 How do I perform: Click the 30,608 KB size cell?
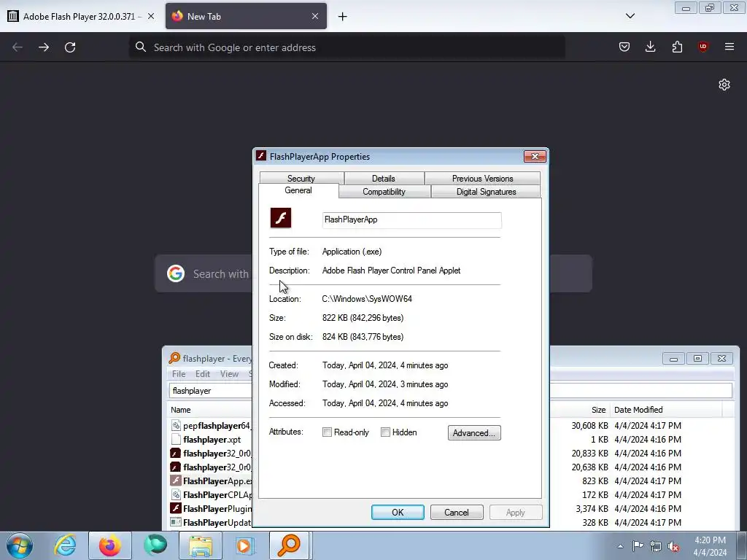(589, 426)
